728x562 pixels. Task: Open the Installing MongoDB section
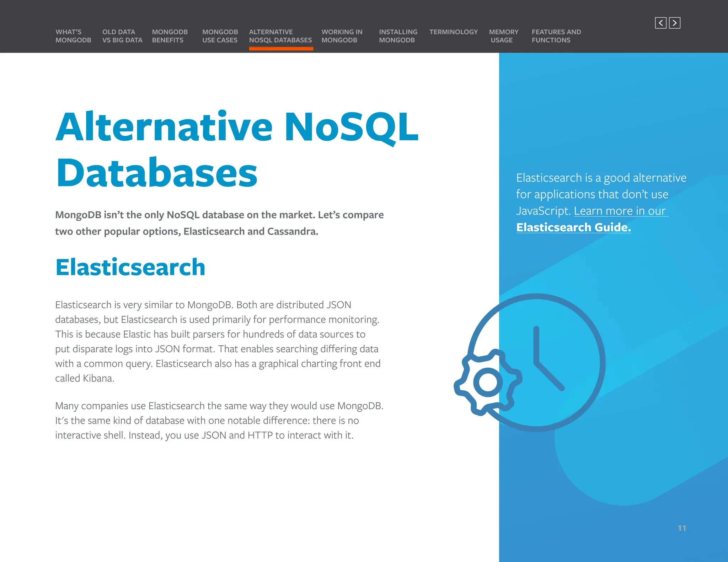pyautogui.click(x=398, y=36)
